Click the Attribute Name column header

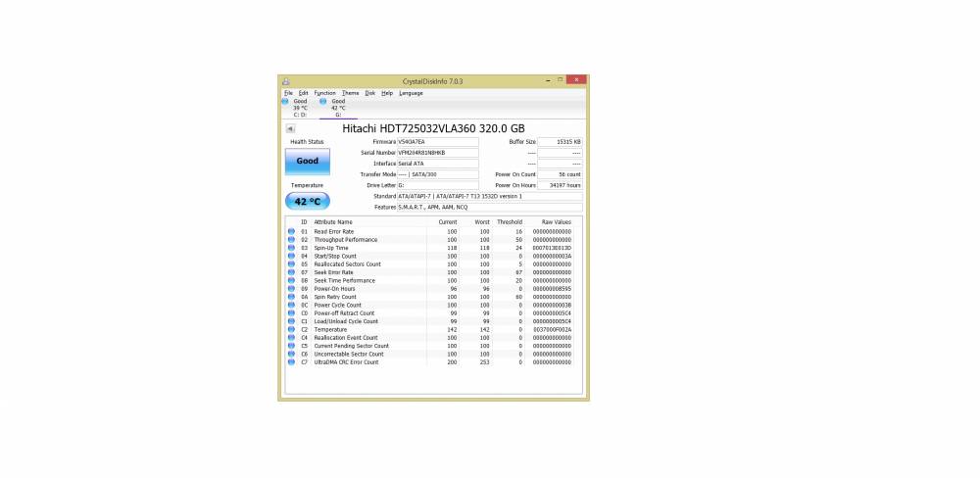tap(333, 222)
